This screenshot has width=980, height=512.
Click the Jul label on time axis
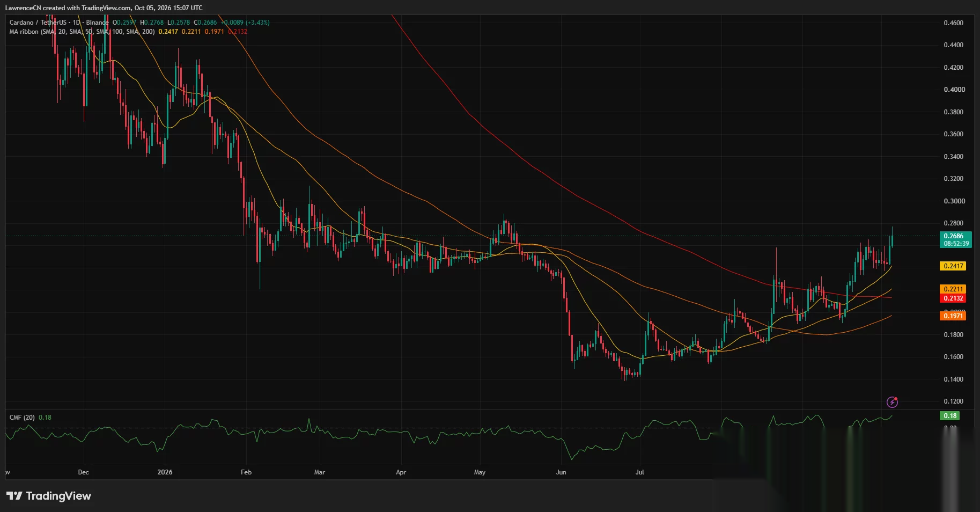tap(639, 472)
